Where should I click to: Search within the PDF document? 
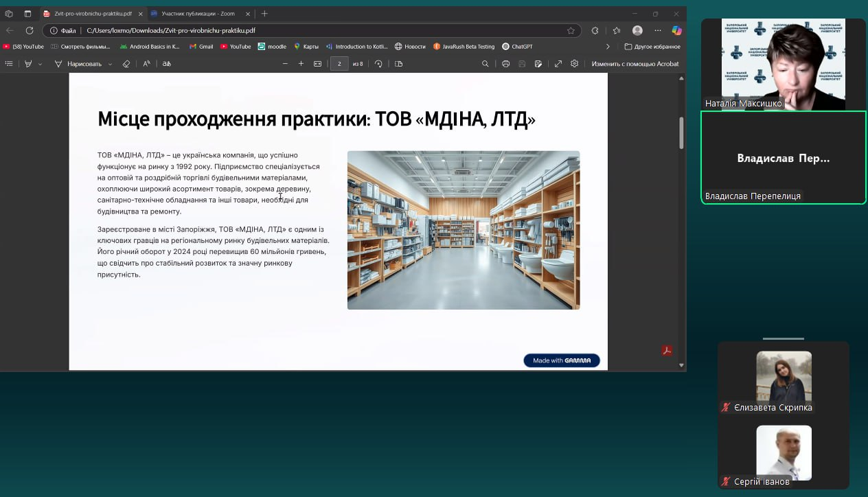coord(486,64)
